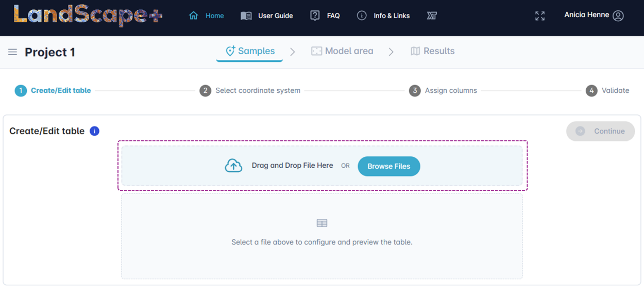The height and width of the screenshot is (291, 644).
Task: Click the cloud upload icon
Action: point(233,166)
